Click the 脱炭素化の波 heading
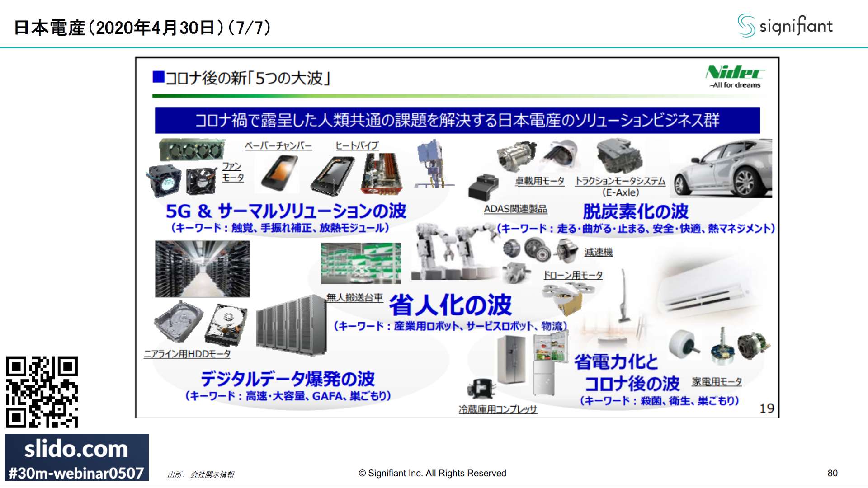Image resolution: width=868 pixels, height=488 pixels. (x=635, y=211)
